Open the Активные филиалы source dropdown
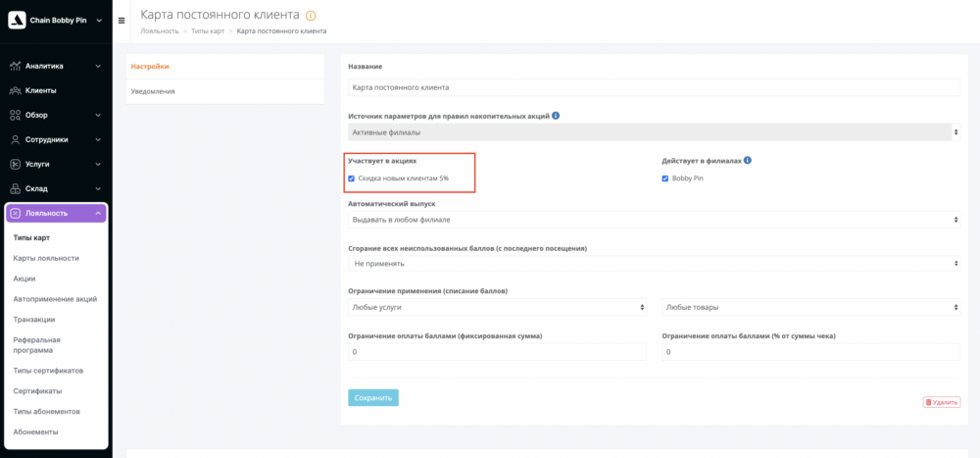The width and height of the screenshot is (980, 458). (654, 132)
